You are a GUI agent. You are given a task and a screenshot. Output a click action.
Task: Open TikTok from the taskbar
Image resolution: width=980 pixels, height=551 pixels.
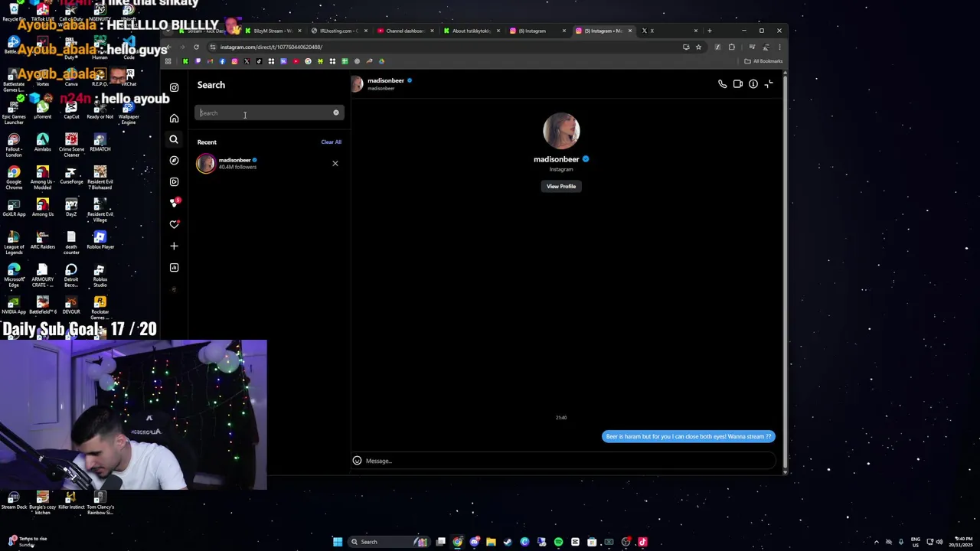[x=642, y=542]
